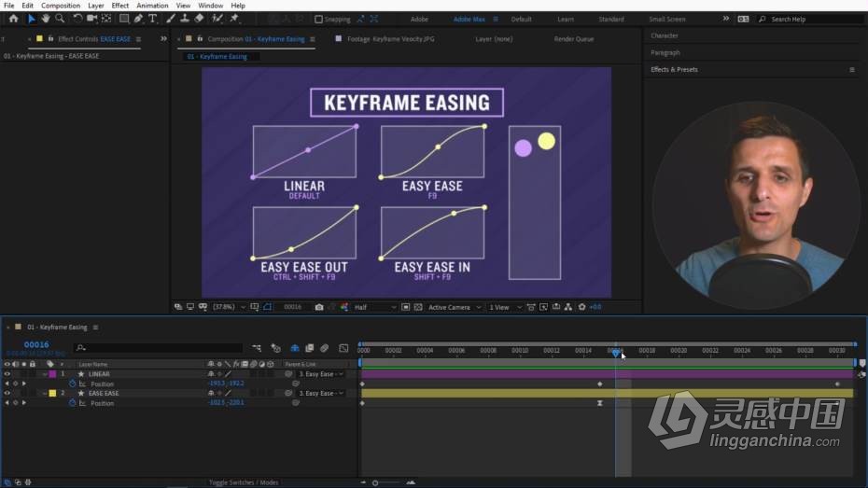Screen dimensions: 868x488
Task: Select the Rotation tool
Action: (x=77, y=19)
